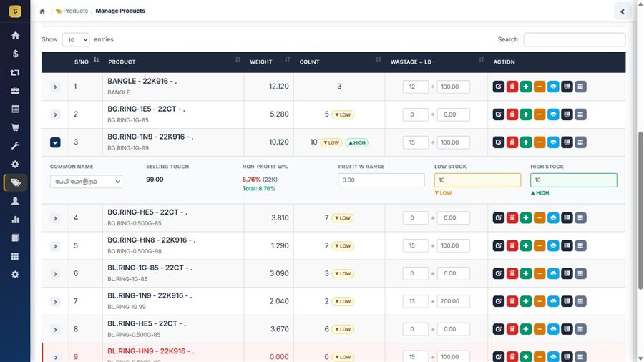
Task: Open the exchange arrows sidebar icon
Action: [x=15, y=72]
